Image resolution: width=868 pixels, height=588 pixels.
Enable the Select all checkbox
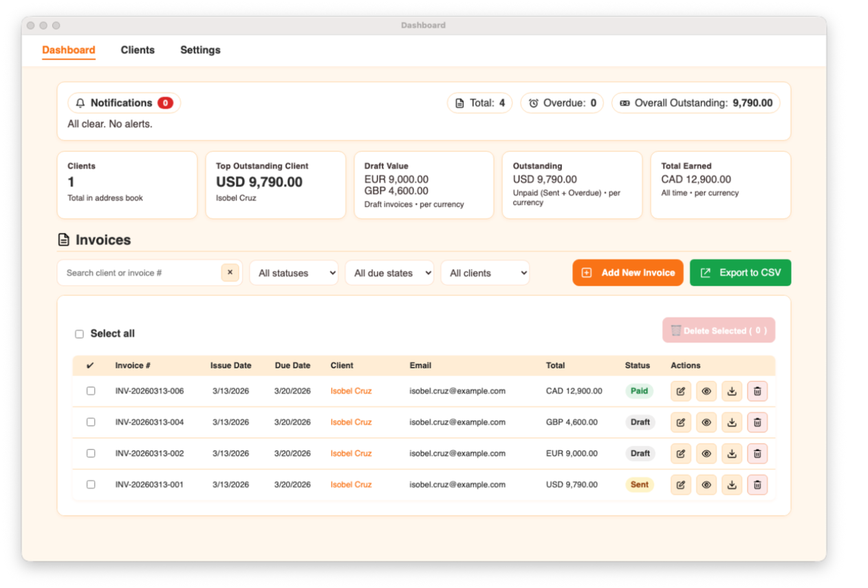(x=79, y=333)
